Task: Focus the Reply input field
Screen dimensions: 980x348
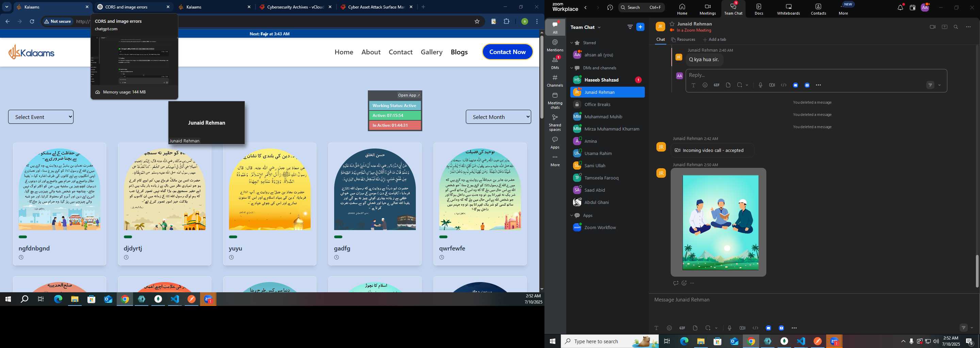Action: [816, 75]
